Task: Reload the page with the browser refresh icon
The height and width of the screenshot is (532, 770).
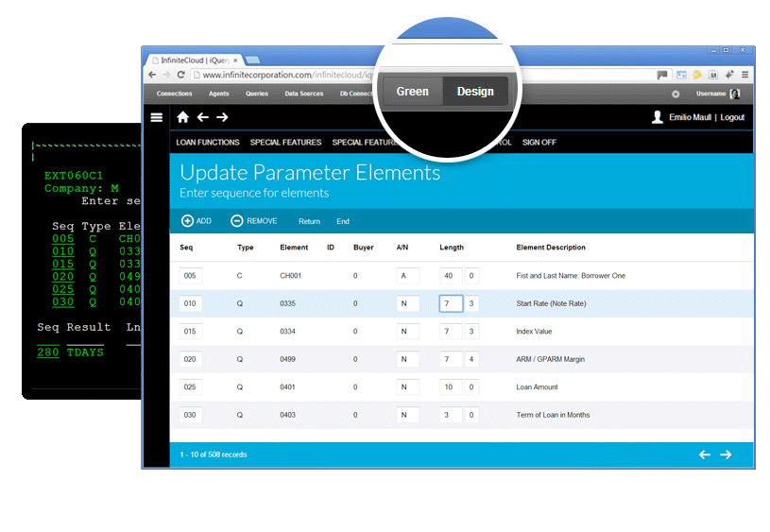Action: [x=180, y=75]
